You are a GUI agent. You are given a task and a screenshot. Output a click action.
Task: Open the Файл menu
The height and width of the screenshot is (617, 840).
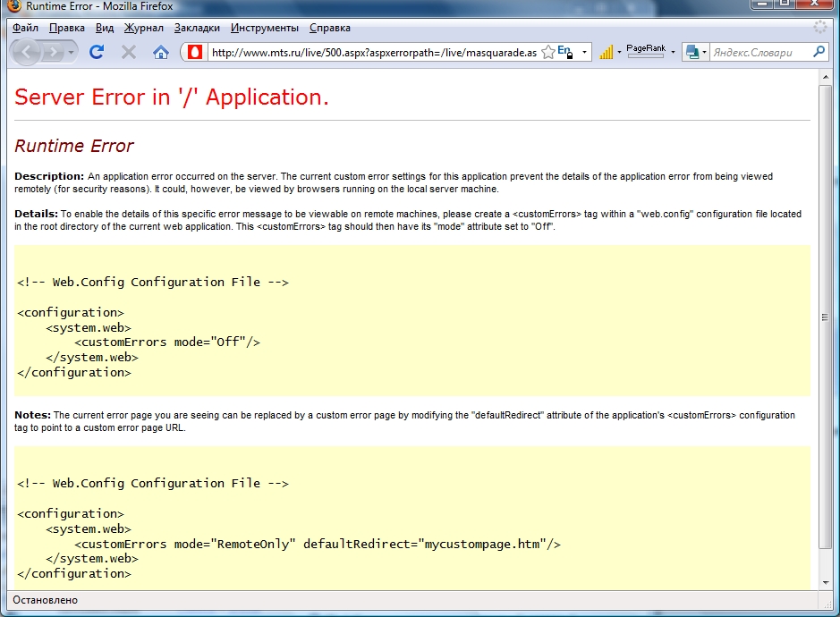point(25,28)
